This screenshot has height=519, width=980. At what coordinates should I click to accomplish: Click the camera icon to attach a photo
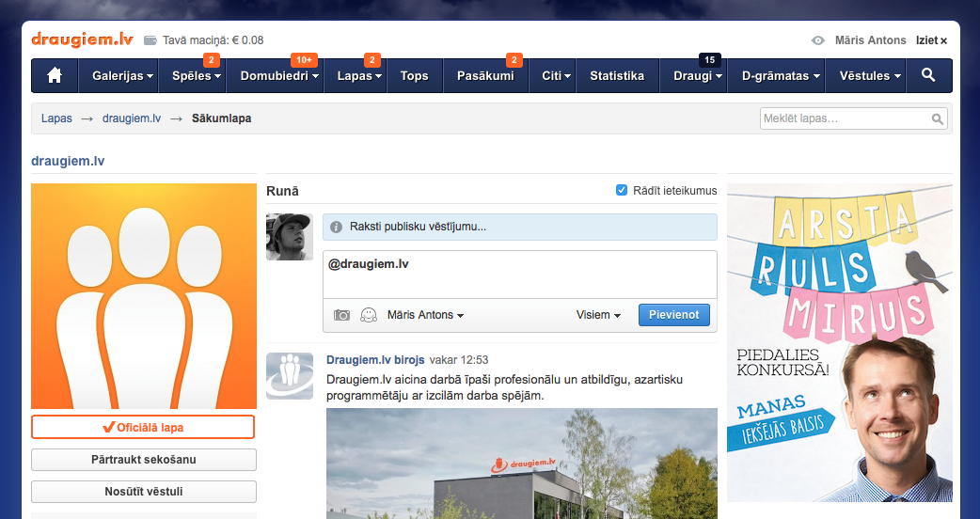point(341,315)
